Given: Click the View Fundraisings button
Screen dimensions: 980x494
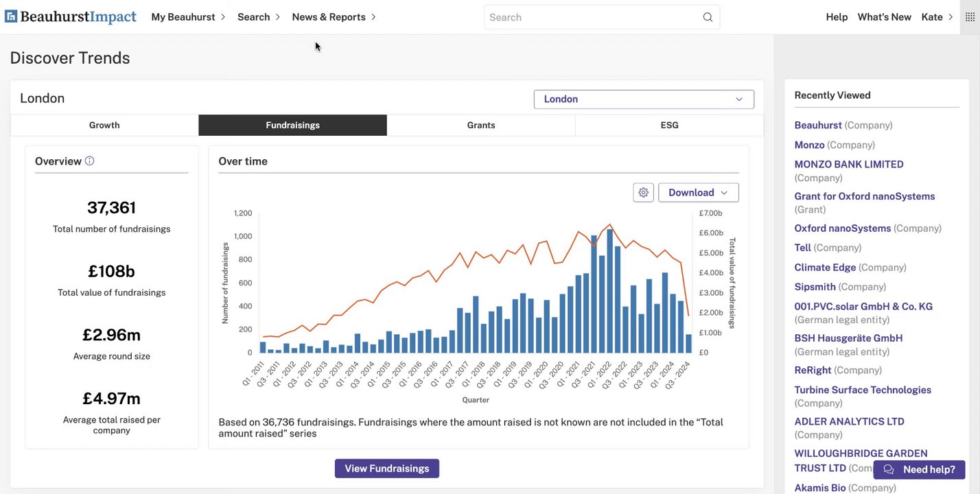Looking at the screenshot, I should coord(387,469).
